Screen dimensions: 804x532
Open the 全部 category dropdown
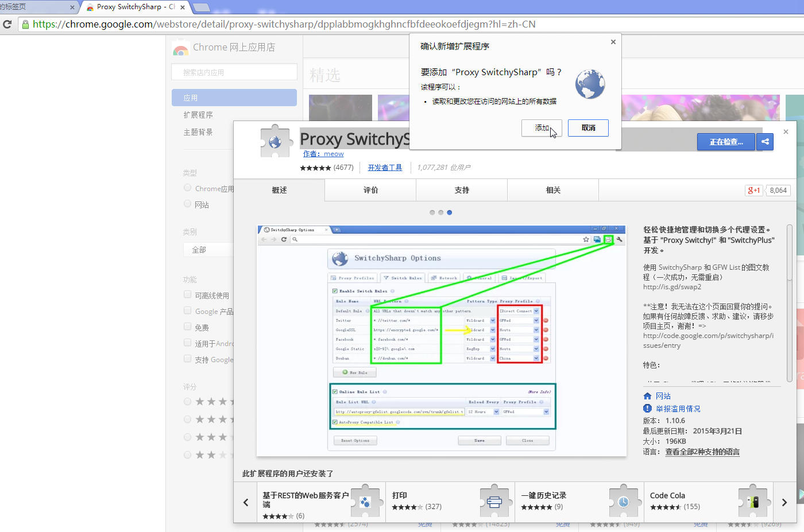click(209, 250)
